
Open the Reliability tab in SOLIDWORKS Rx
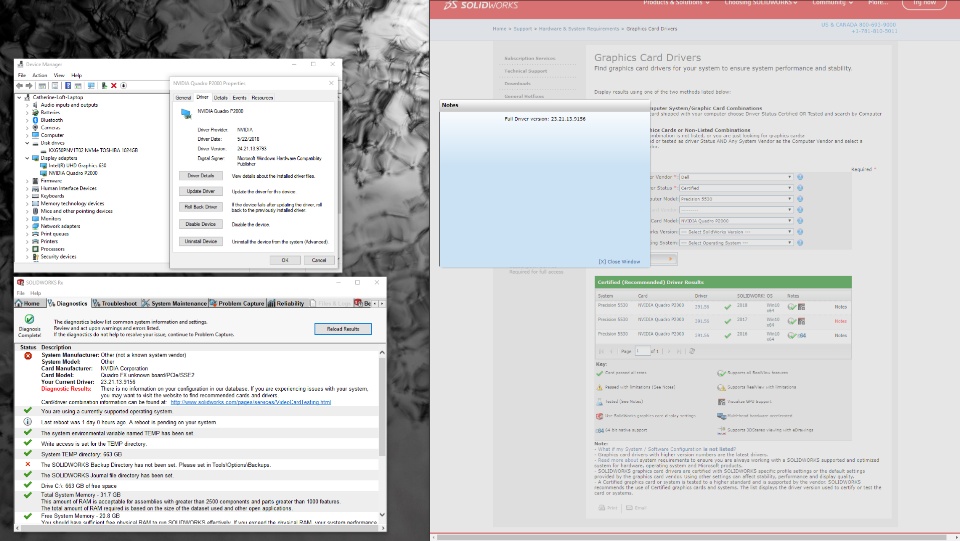pyautogui.click(x=286, y=304)
